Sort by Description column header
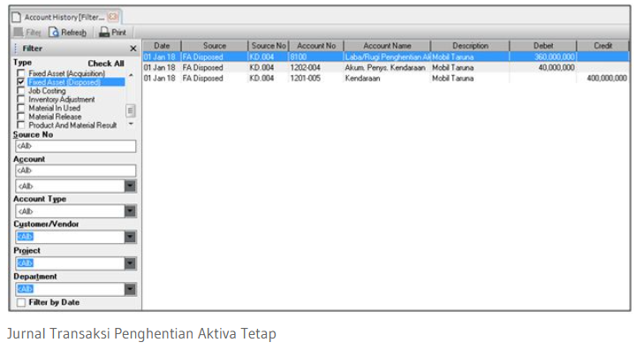644x350 pixels. click(470, 46)
